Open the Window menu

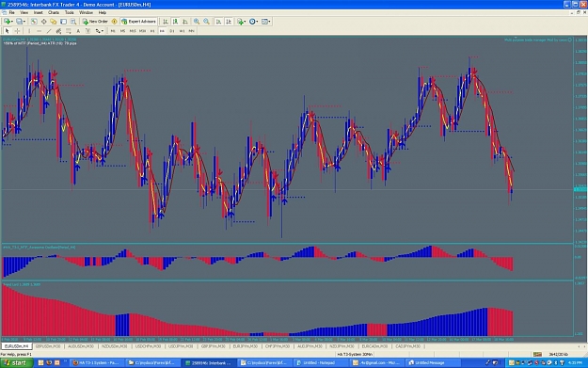pyautogui.click(x=86, y=12)
